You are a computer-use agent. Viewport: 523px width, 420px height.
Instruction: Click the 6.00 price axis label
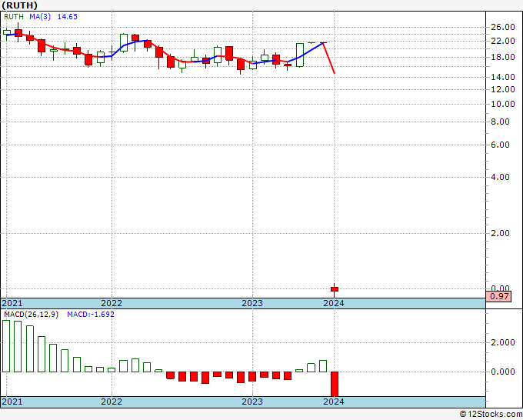tap(501, 145)
